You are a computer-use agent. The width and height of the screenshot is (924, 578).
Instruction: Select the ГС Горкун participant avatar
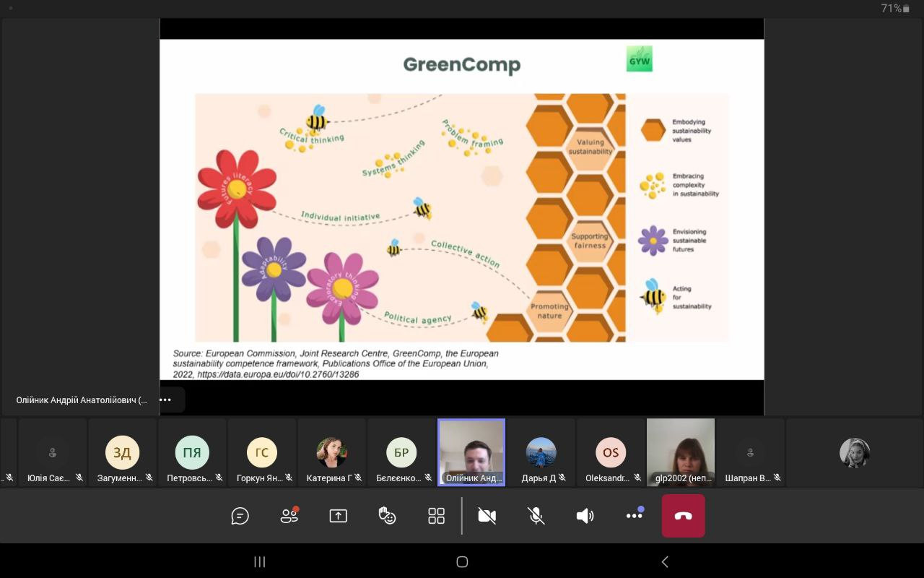(262, 452)
